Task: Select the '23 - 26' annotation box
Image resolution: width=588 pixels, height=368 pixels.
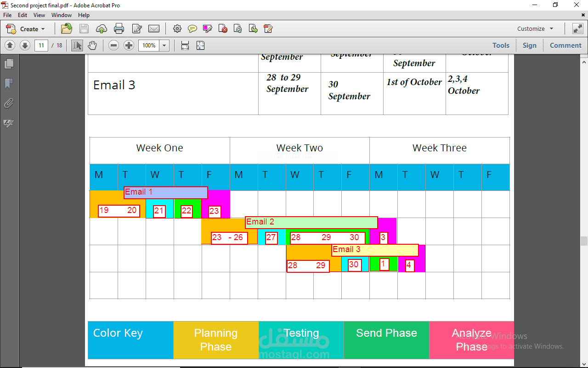Action: (229, 238)
